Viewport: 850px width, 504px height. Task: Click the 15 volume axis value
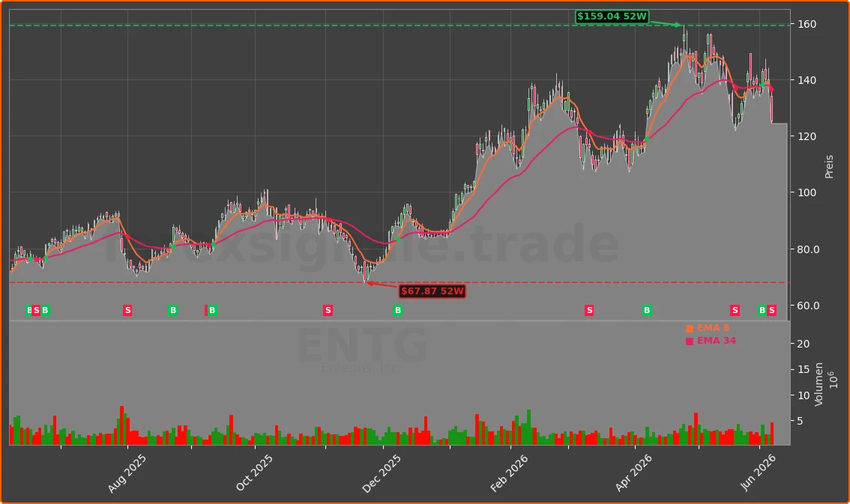pyautogui.click(x=804, y=370)
